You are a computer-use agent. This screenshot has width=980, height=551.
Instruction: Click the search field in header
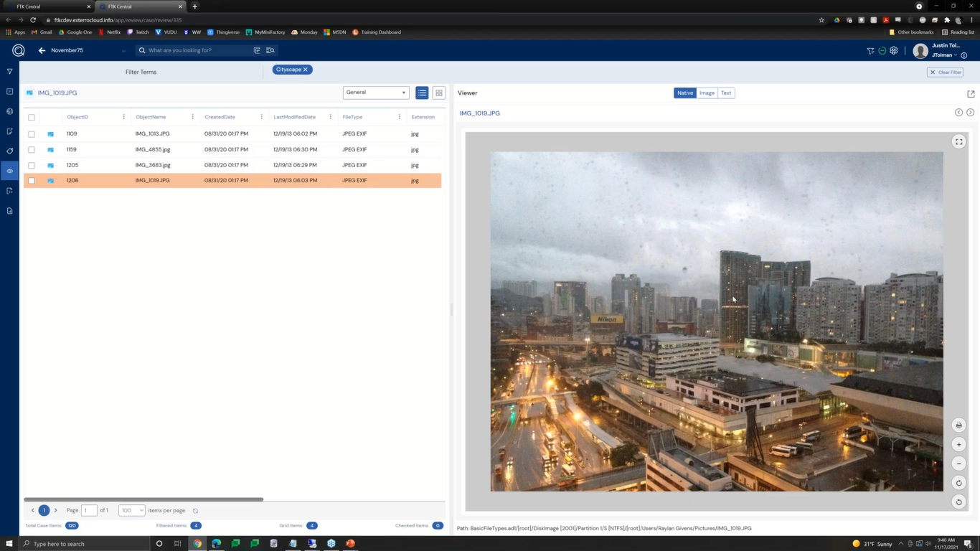(197, 50)
